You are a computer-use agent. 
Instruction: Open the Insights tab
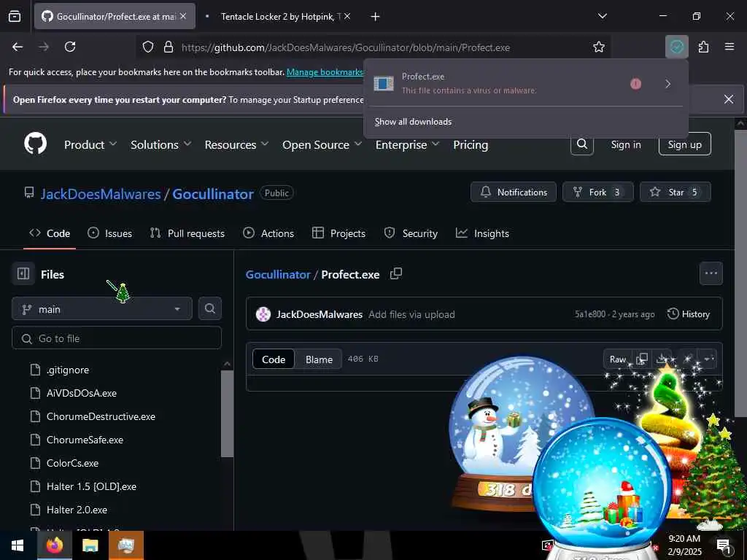point(483,233)
